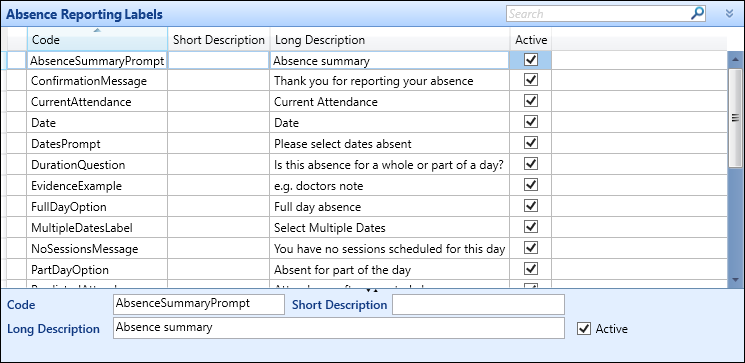
Task: Select the EvidenceExample code cell
Action: [97, 185]
